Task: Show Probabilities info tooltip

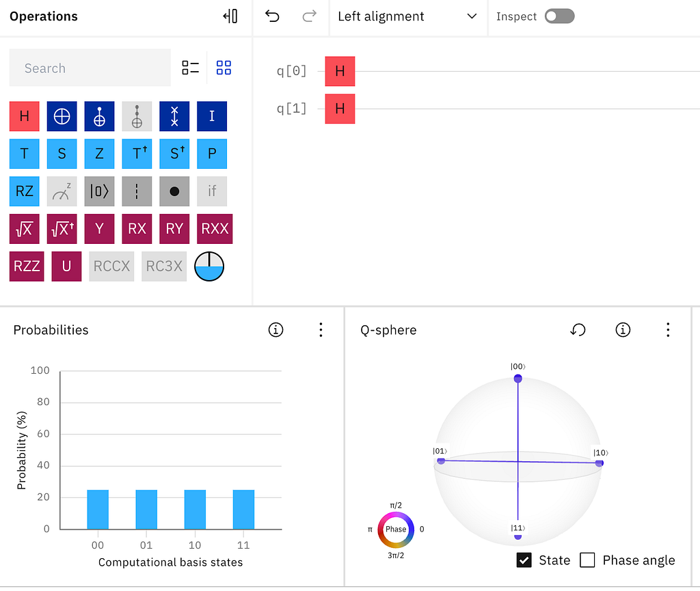Action: [276, 330]
